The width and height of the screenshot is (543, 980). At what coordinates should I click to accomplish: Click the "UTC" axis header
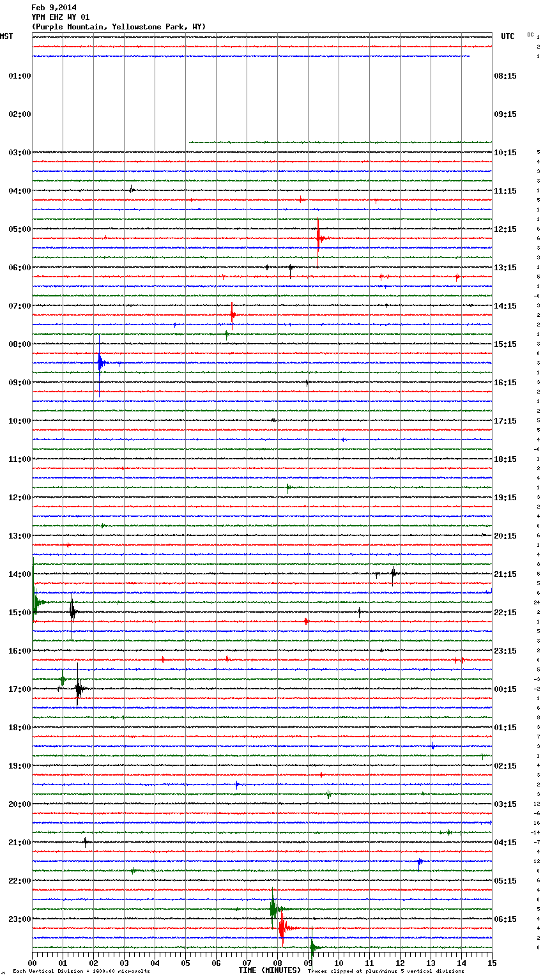coord(507,36)
